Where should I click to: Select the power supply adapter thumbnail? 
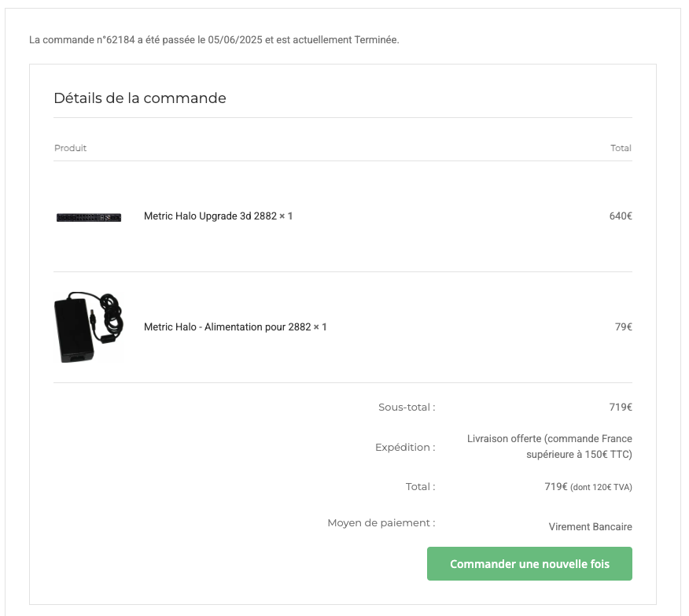click(89, 327)
